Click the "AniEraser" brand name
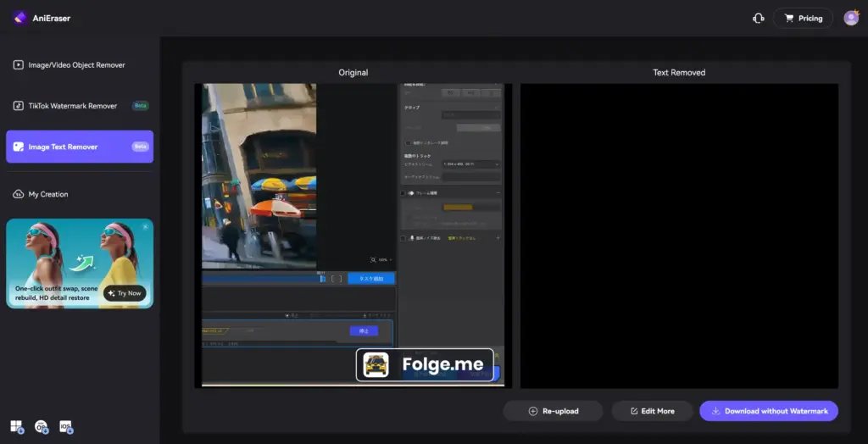The width and height of the screenshot is (868, 444). tap(52, 19)
